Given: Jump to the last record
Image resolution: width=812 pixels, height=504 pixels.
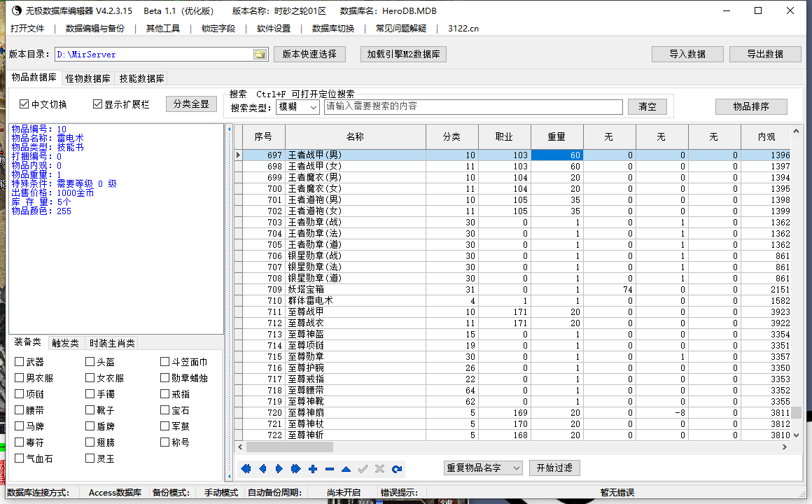Looking at the screenshot, I should (295, 469).
